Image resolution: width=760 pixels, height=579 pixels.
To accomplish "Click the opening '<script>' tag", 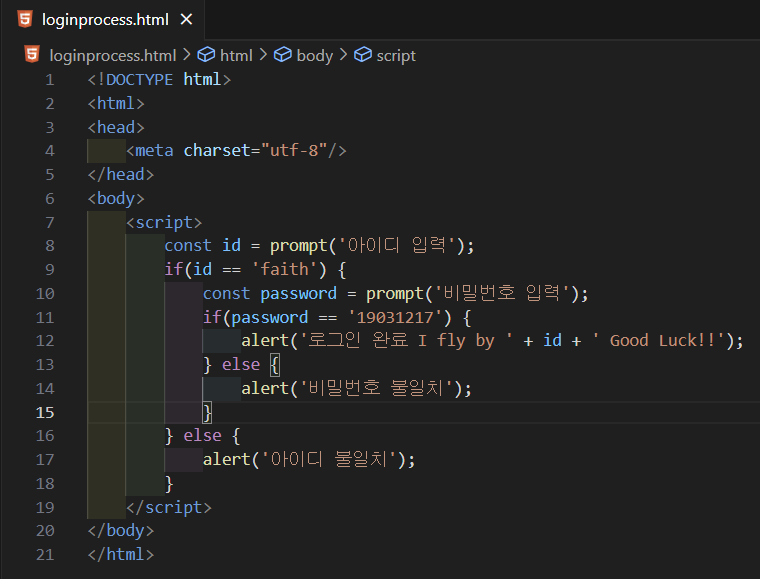I will pyautogui.click(x=164, y=222).
